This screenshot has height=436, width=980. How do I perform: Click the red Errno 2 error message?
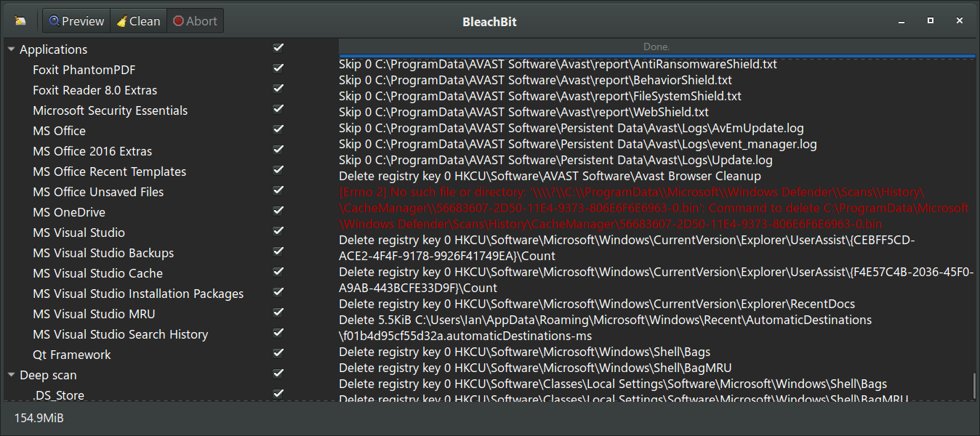click(x=654, y=208)
